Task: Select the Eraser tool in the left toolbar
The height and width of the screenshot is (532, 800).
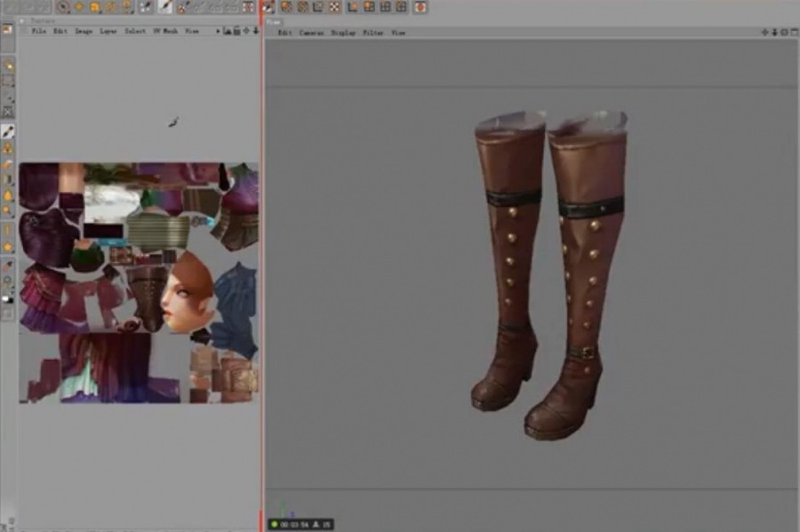Action: (8, 164)
